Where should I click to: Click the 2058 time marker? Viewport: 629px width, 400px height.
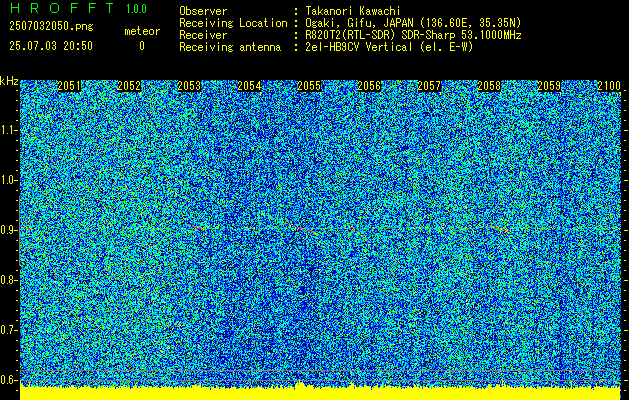click(489, 86)
